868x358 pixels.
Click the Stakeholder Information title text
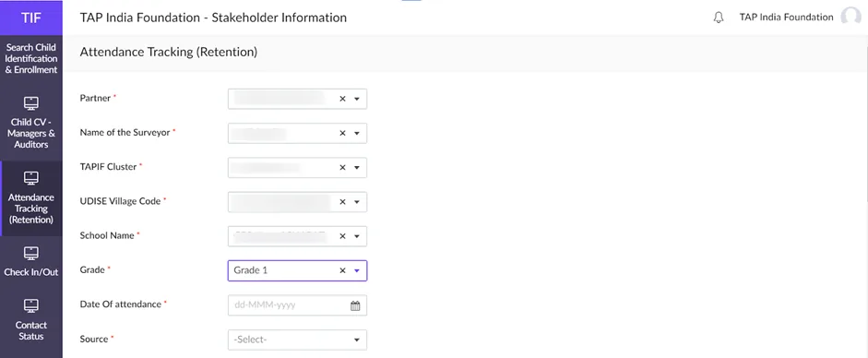tap(279, 18)
